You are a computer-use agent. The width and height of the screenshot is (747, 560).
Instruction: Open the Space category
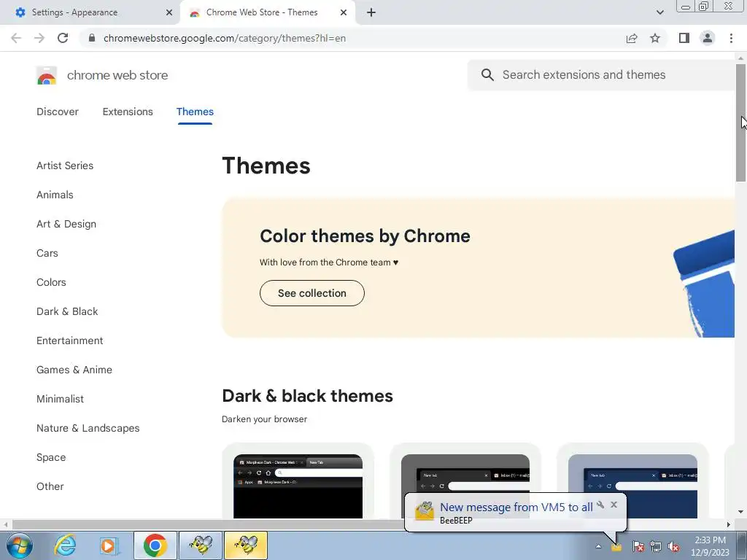pyautogui.click(x=51, y=457)
